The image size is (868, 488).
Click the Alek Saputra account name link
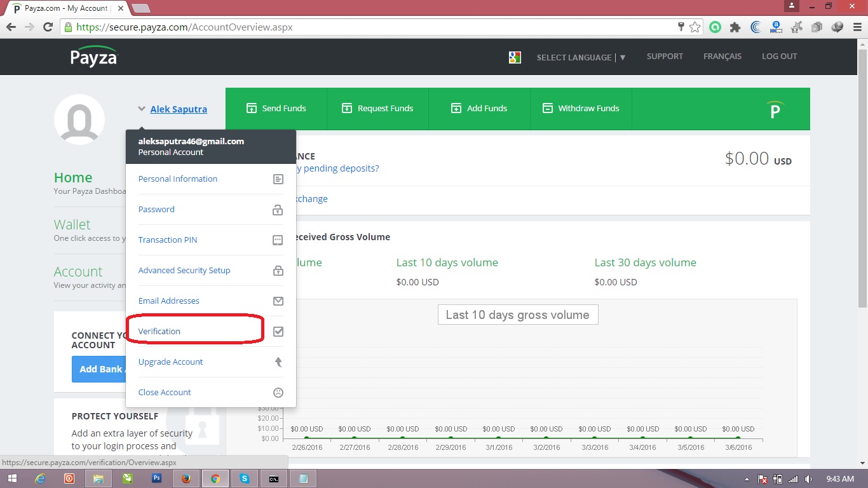tap(179, 109)
